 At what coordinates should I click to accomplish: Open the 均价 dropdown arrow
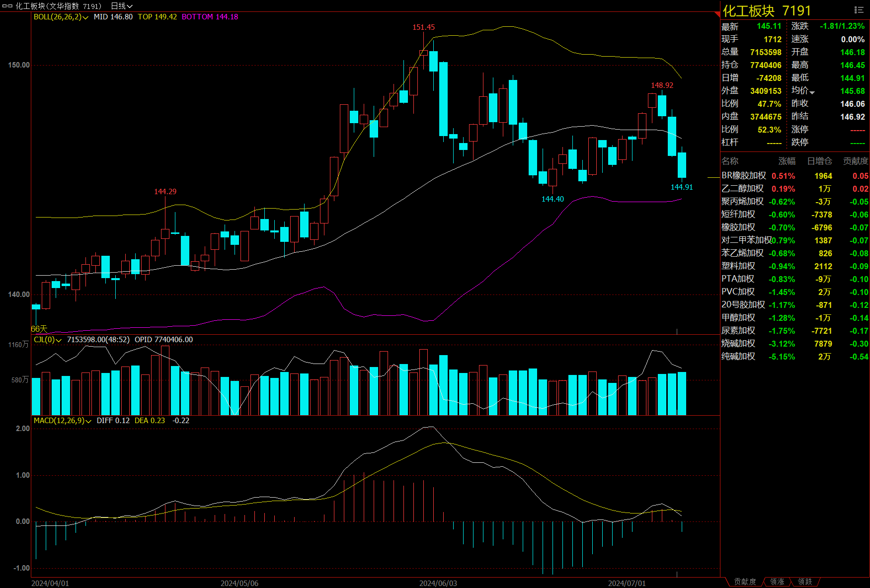tap(812, 92)
